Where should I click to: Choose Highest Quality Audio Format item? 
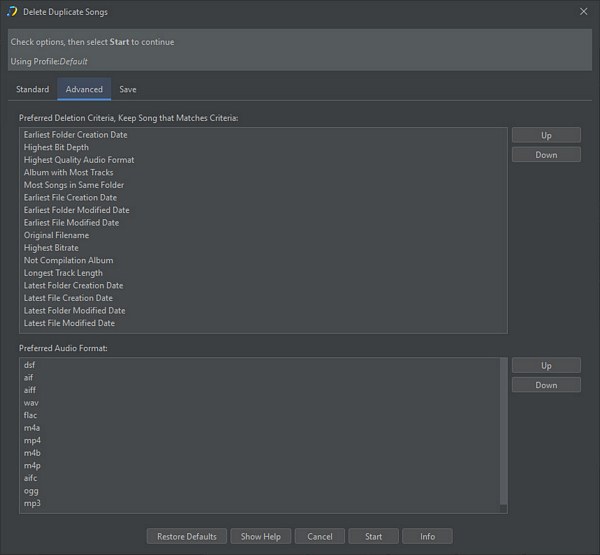[79, 160]
